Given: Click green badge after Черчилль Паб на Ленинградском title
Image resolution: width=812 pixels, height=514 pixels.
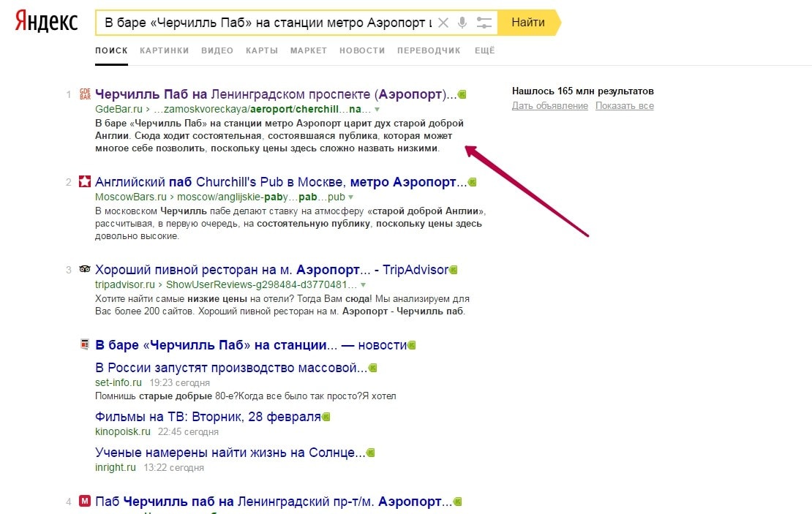Looking at the screenshot, I should click(462, 94).
